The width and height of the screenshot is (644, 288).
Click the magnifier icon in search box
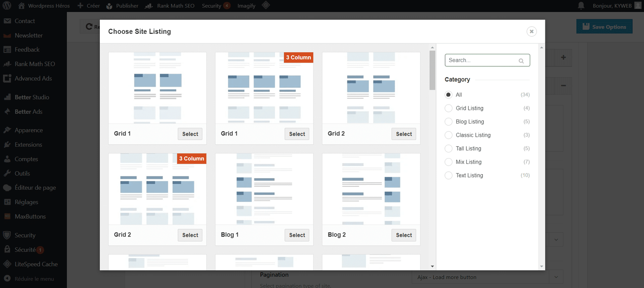coord(521,61)
